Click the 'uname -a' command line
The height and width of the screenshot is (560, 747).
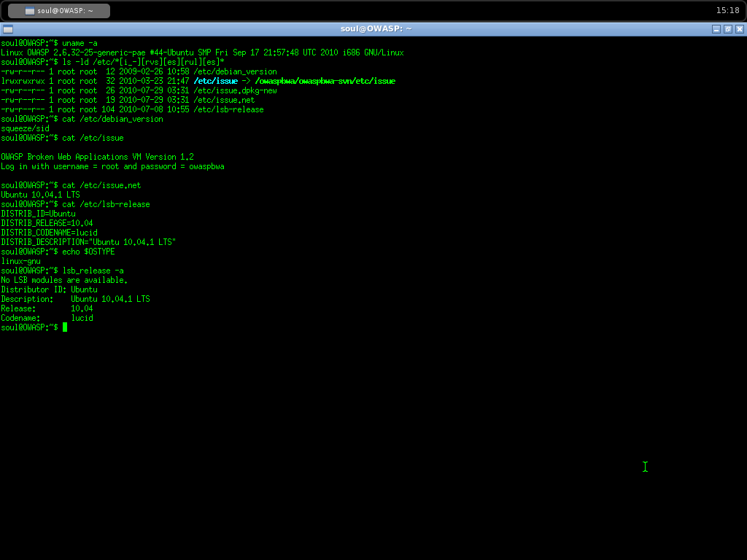[49, 43]
